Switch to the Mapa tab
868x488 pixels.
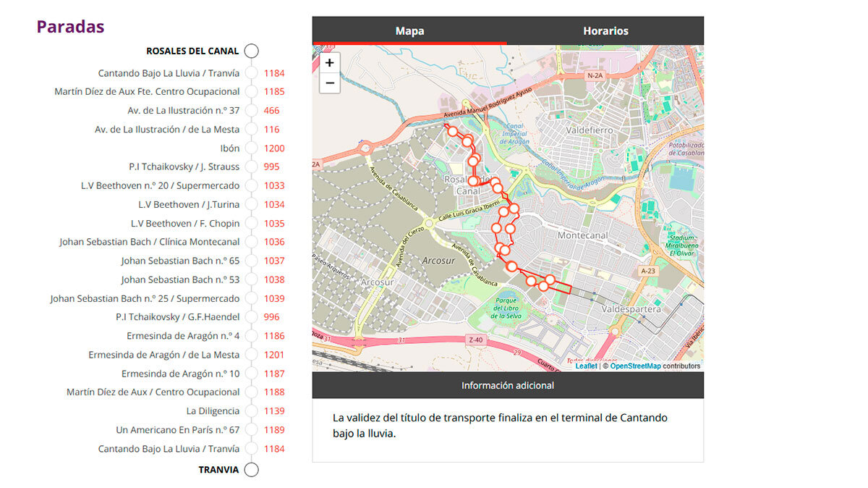409,31
